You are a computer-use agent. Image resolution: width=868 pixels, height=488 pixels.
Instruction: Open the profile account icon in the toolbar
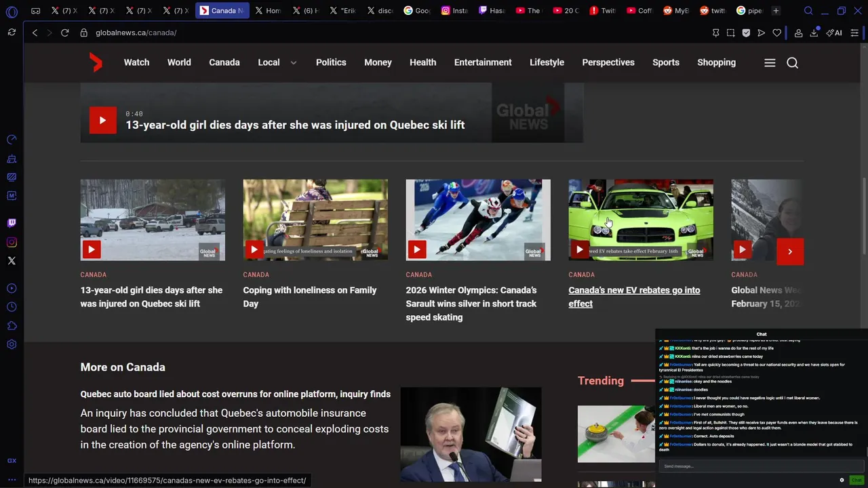[x=798, y=33]
